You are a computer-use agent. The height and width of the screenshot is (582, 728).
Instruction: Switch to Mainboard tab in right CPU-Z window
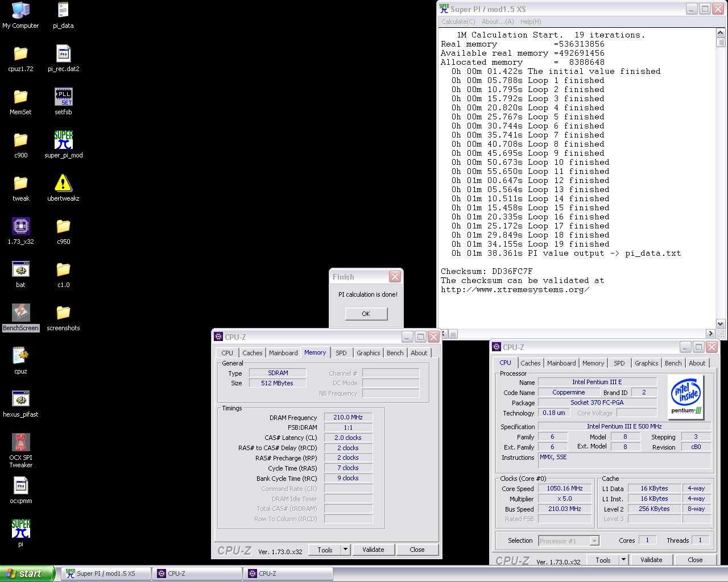coord(561,363)
